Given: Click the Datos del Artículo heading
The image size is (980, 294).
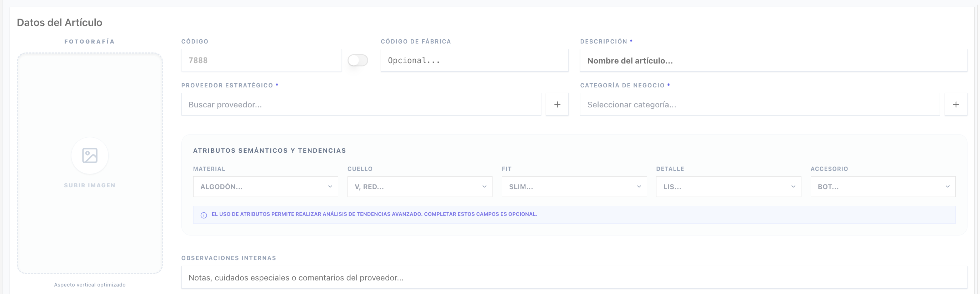Looking at the screenshot, I should [x=59, y=22].
